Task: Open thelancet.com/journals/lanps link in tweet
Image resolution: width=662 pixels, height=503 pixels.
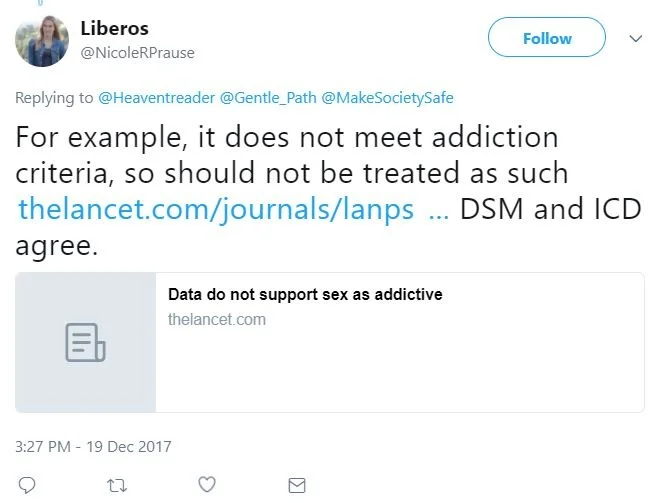Action: click(216, 209)
